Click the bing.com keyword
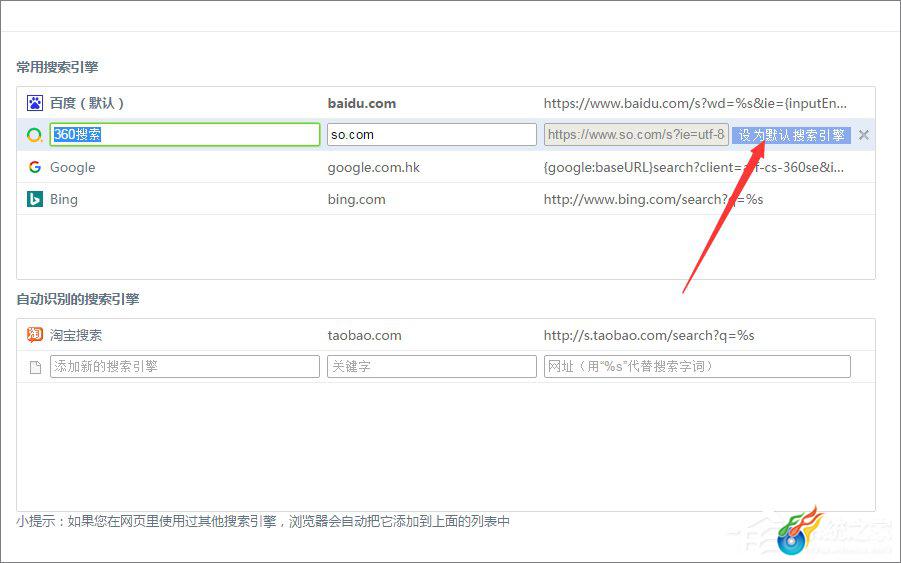 coord(356,199)
